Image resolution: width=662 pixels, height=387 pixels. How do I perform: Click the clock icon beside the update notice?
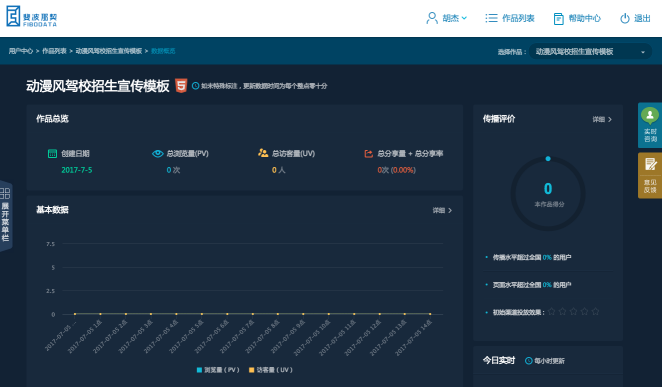click(195, 86)
